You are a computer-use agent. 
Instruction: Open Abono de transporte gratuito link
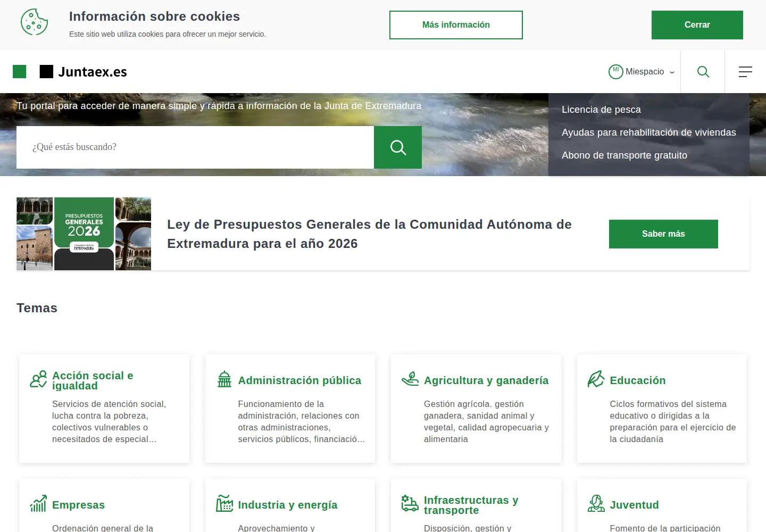tap(625, 155)
